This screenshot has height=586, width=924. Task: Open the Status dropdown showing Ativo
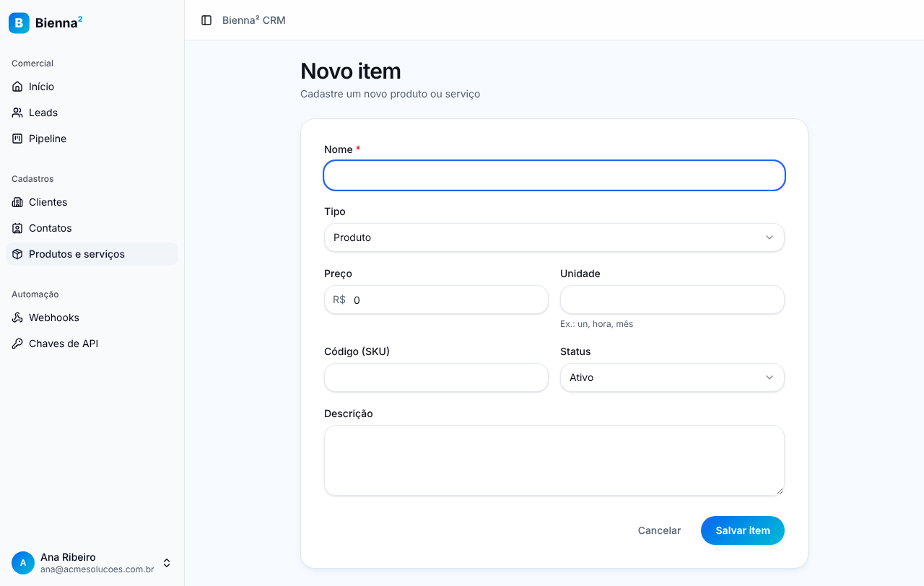coord(672,377)
